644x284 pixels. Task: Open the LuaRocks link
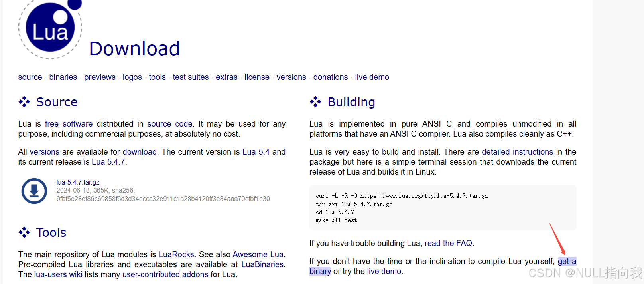pos(176,254)
